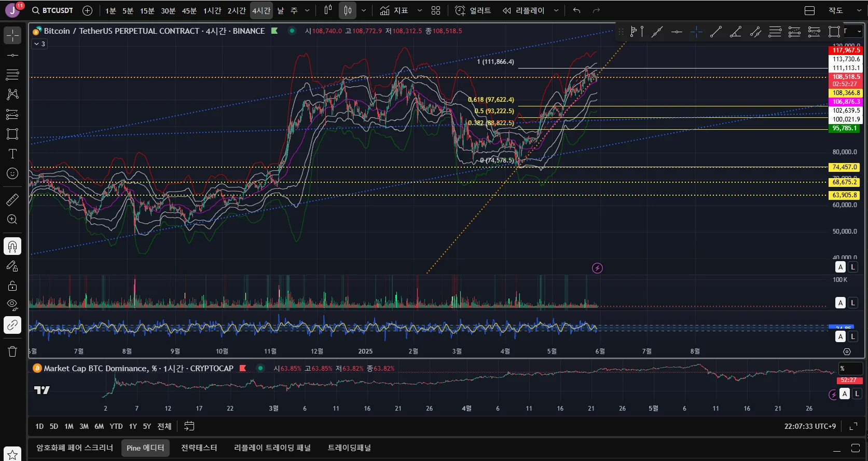Open the dropdown arrow beside 지표 indicators
The height and width of the screenshot is (461, 868).
point(419,10)
